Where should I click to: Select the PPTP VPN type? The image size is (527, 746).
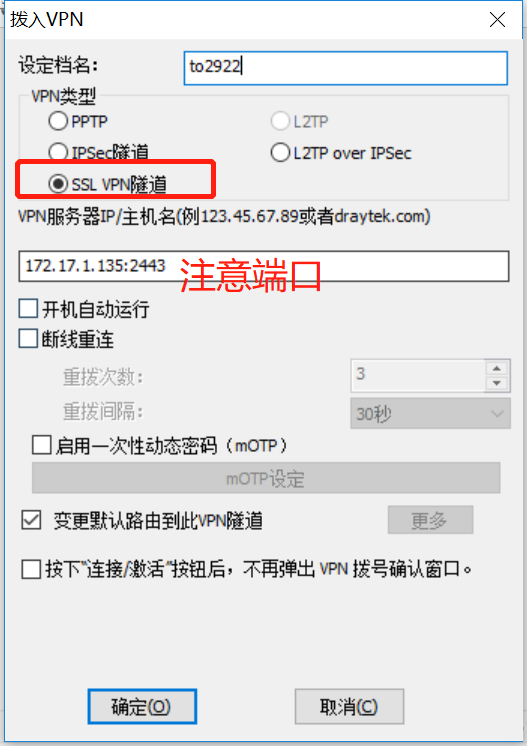tap(58, 121)
